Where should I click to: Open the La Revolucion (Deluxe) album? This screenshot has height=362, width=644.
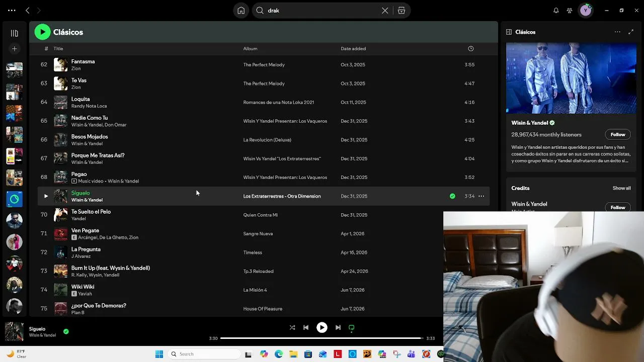pyautogui.click(x=267, y=140)
